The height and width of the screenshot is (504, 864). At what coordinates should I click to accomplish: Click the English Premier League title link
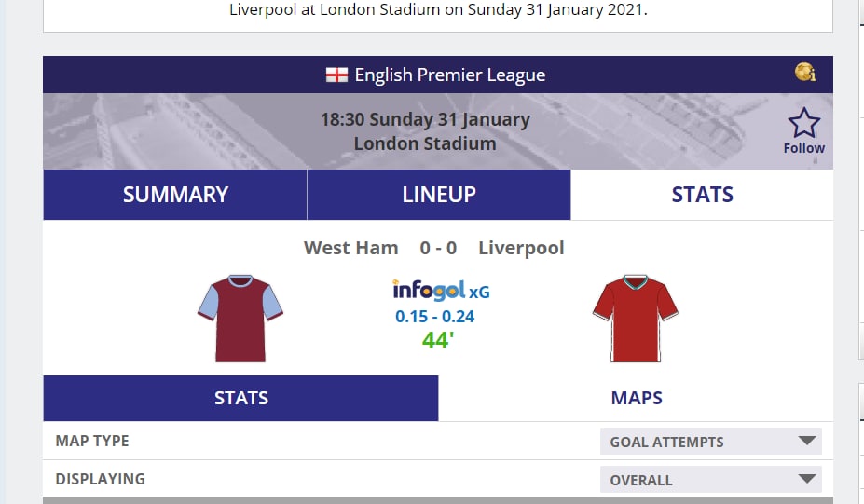tap(450, 75)
